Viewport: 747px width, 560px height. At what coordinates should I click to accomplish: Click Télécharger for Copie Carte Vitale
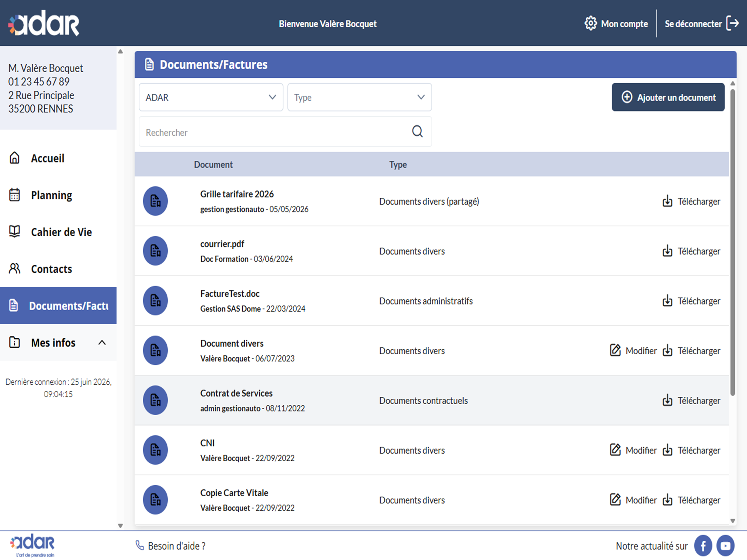(691, 500)
